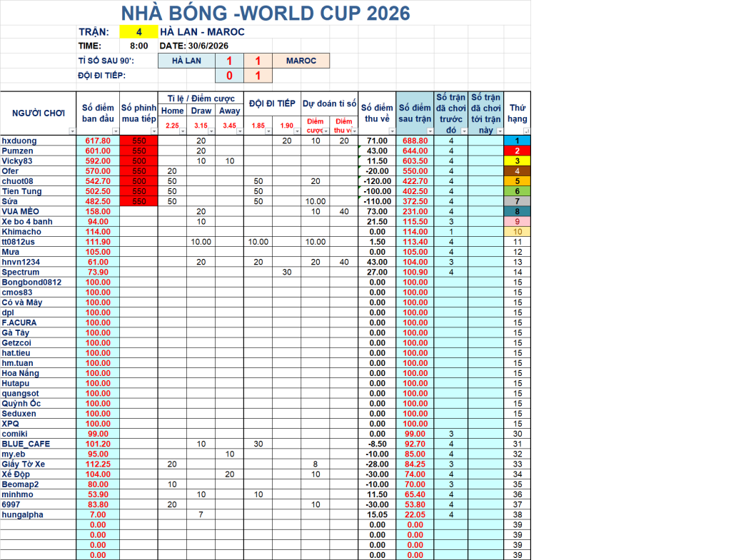731x560 pixels.
Task: Select player name Getzcoi
Action: pyautogui.click(x=16, y=343)
